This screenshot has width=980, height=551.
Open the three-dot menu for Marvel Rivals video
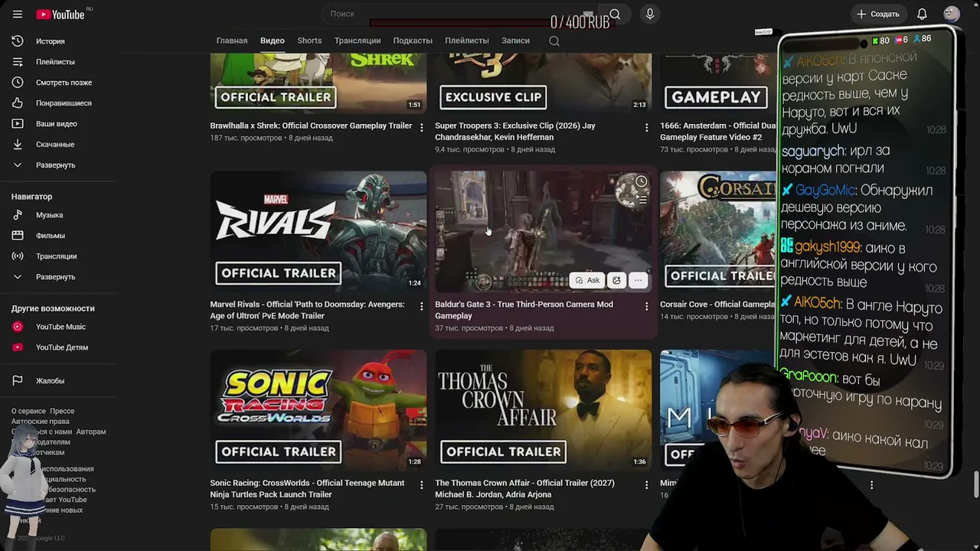[x=421, y=306]
